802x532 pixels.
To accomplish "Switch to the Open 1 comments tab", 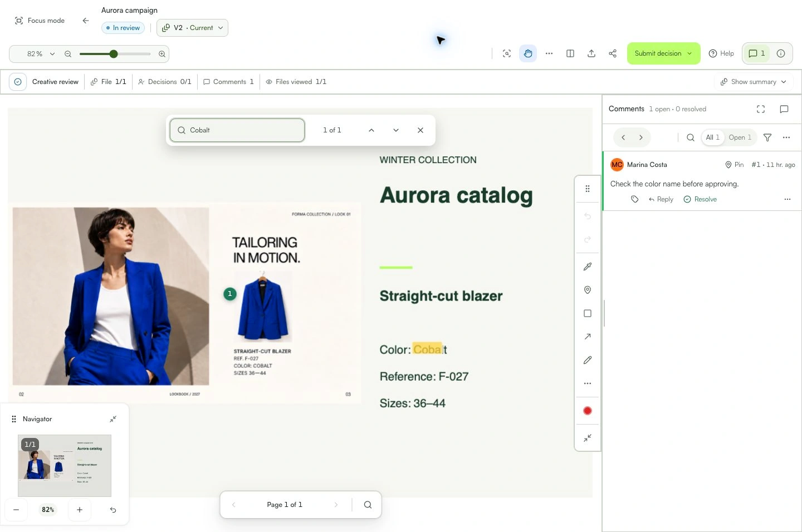I will (x=740, y=137).
